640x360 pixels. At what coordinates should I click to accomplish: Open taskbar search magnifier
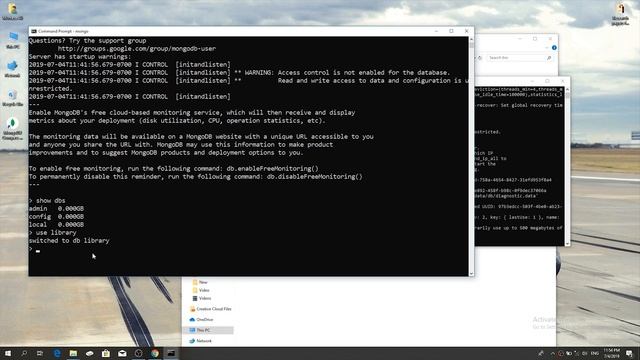point(24,353)
